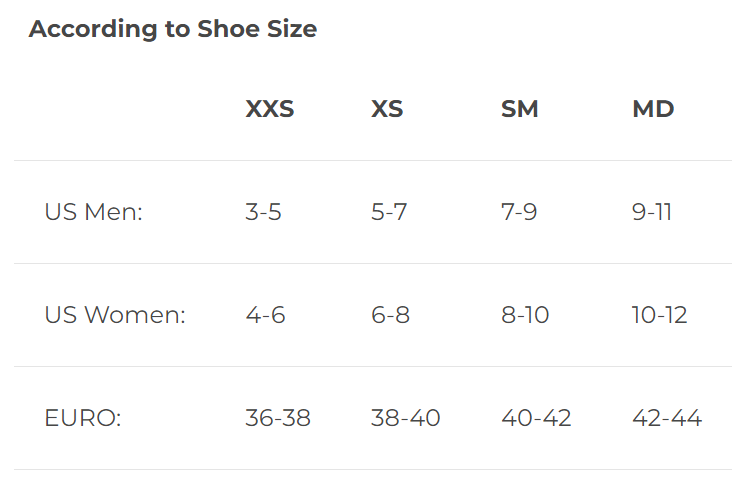
Task: Select the SM column header
Action: click(520, 109)
